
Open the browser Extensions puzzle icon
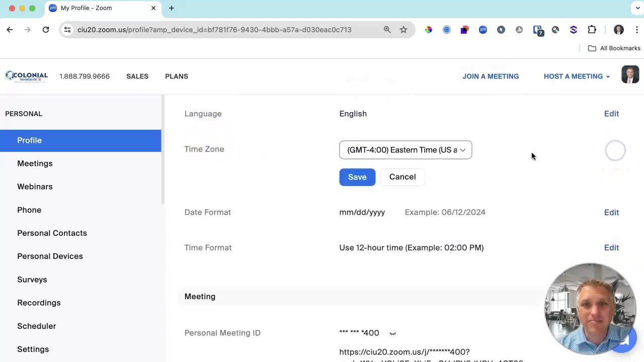[x=592, y=30]
